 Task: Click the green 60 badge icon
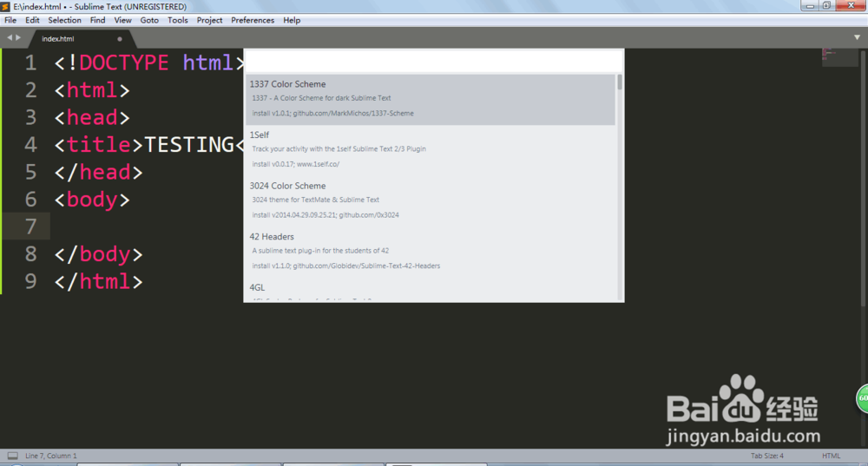click(863, 398)
